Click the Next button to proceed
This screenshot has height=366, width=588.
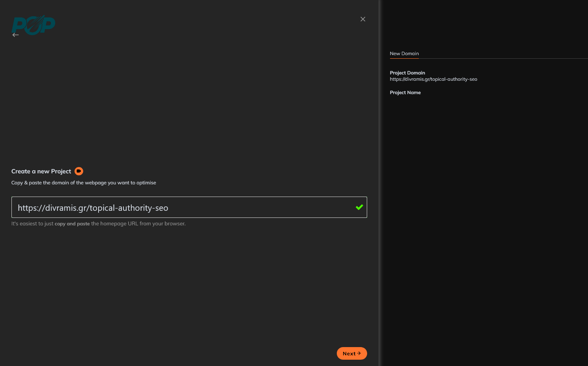click(351, 353)
